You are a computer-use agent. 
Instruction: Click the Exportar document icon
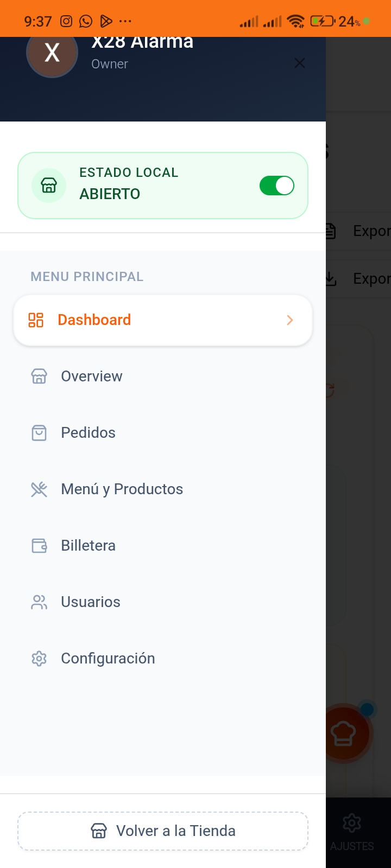pos(330,230)
